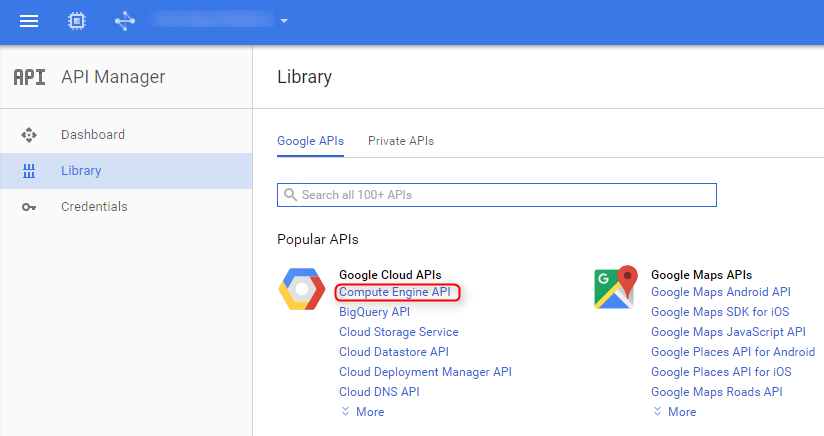Click the Google Cloud Platform hexagon logo

(x=302, y=289)
